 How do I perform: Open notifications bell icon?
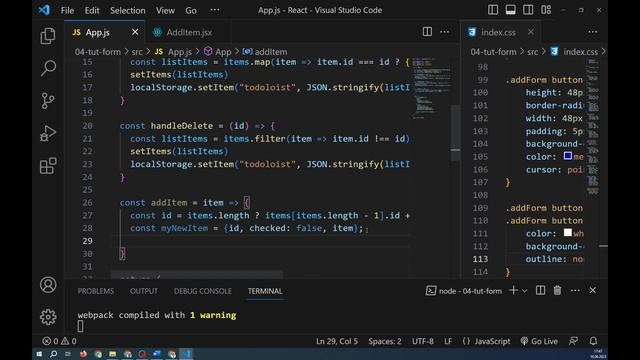click(x=593, y=341)
